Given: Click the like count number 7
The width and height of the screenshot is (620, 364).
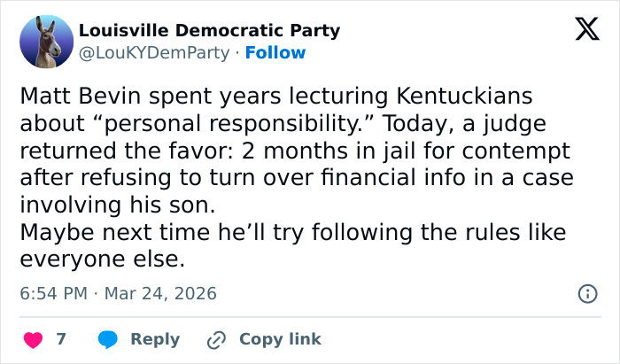Looking at the screenshot, I should coord(62,339).
